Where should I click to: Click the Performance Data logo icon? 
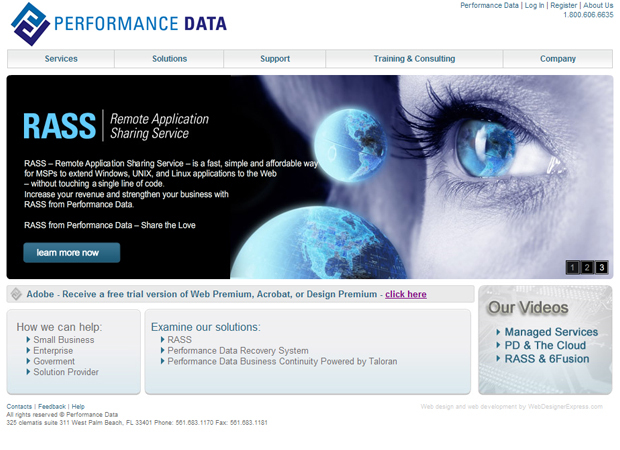pyautogui.click(x=30, y=24)
